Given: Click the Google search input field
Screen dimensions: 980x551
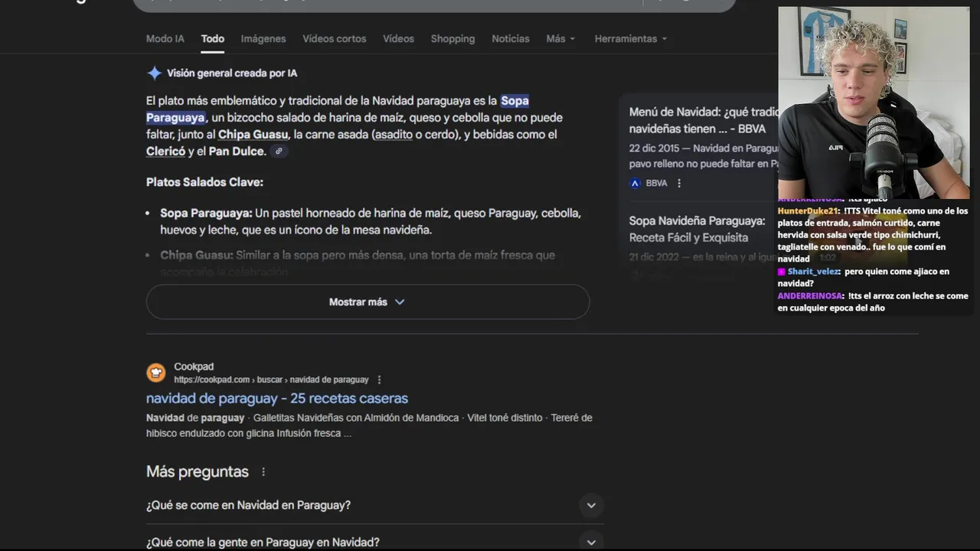Looking at the screenshot, I should point(383,4).
